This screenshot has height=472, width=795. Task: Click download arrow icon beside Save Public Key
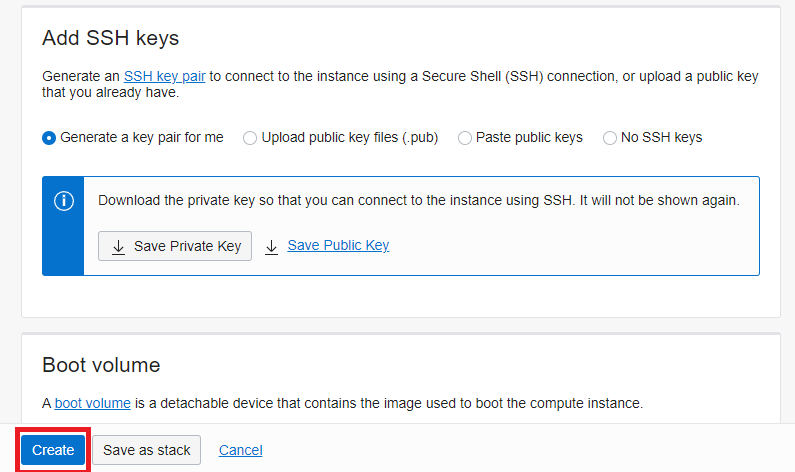[271, 246]
